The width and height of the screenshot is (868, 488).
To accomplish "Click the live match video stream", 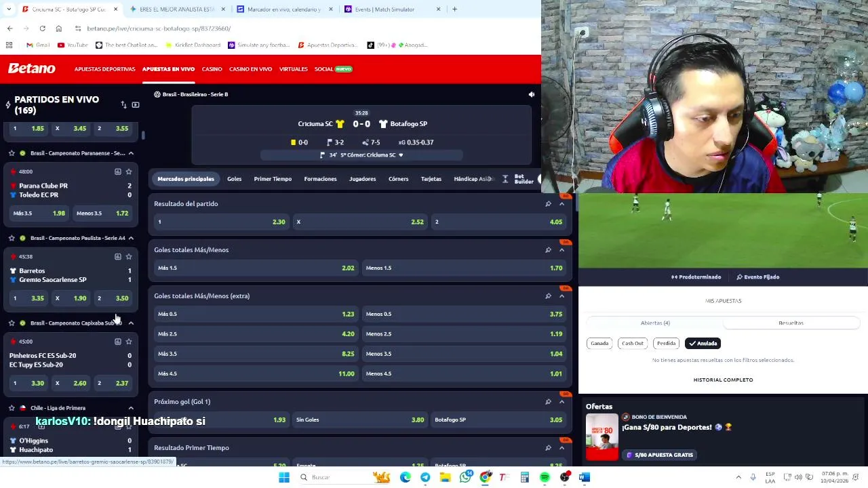I will click(723, 230).
